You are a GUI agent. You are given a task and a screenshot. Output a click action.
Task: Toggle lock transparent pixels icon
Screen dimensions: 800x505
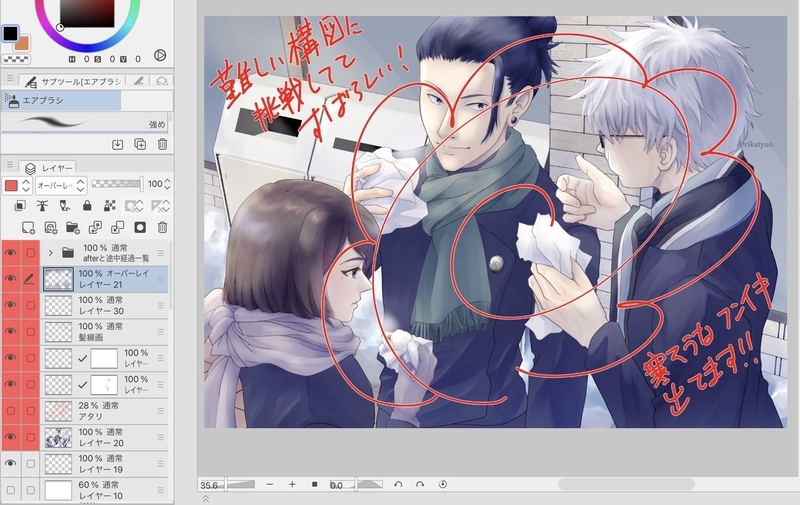click(x=109, y=206)
